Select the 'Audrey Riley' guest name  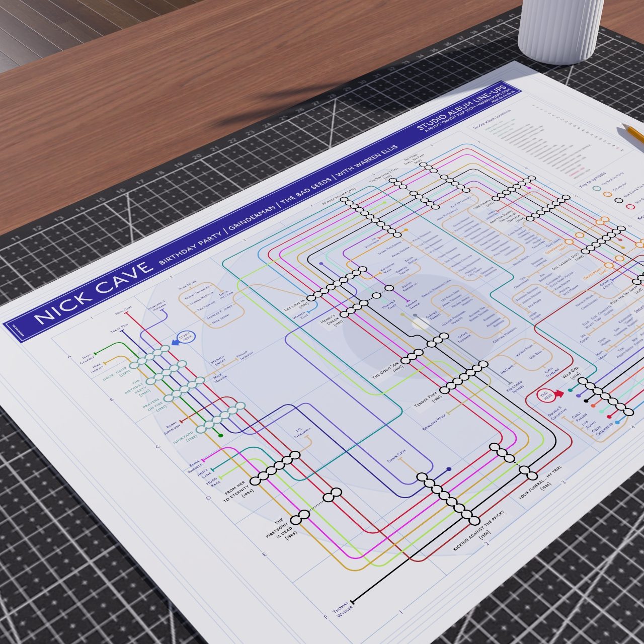(x=525, y=352)
